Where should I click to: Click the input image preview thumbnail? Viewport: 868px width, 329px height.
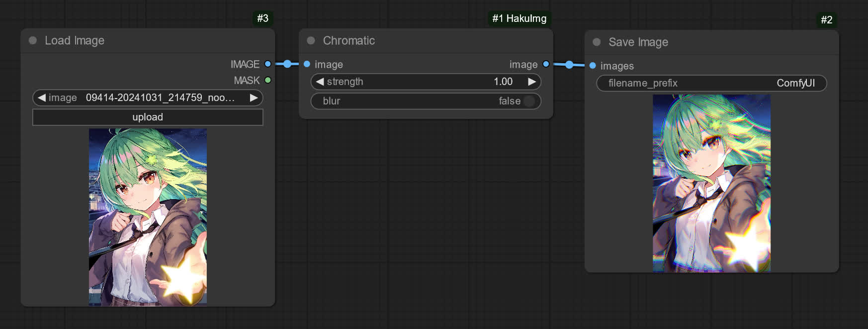click(x=148, y=217)
